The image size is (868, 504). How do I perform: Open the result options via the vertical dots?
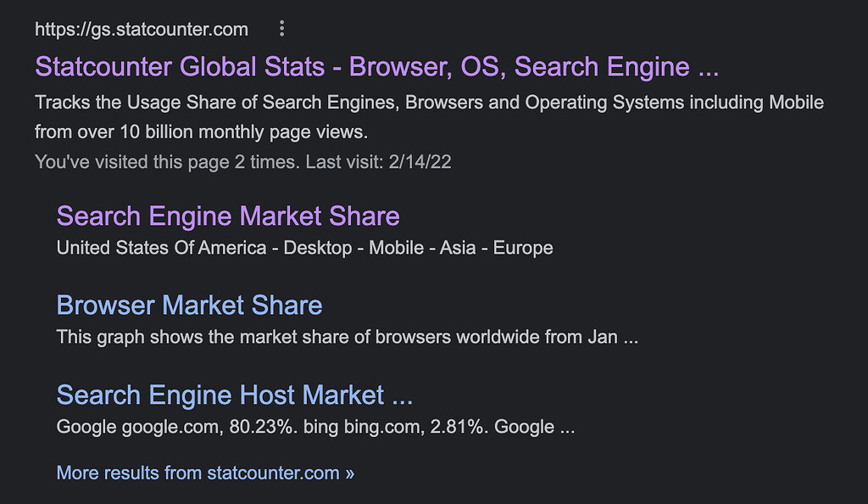click(281, 28)
